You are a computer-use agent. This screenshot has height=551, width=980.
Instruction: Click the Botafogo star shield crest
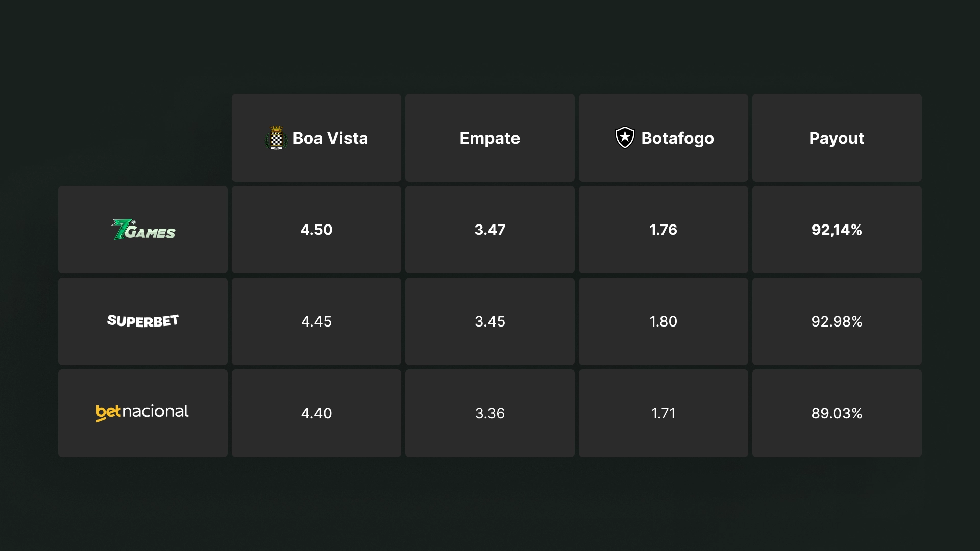[625, 138]
